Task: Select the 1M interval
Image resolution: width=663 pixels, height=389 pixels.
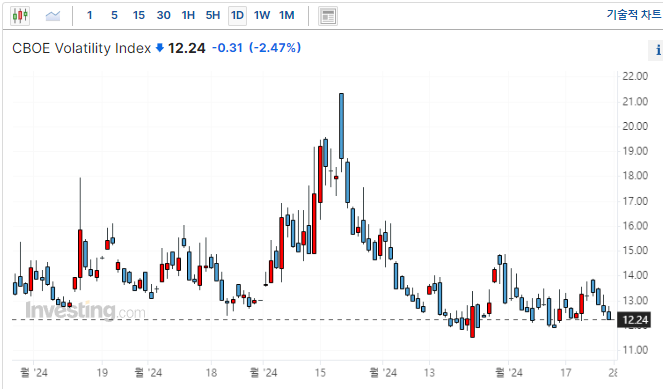Action: tap(287, 16)
